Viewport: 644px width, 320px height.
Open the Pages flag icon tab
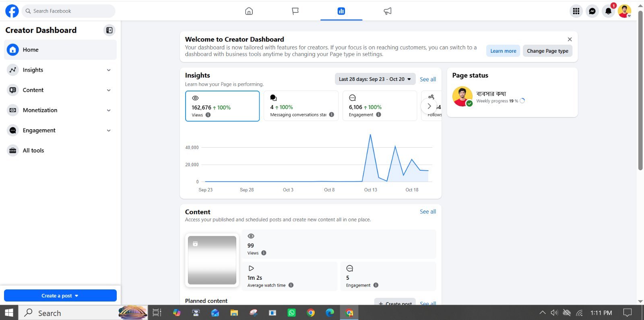(295, 11)
